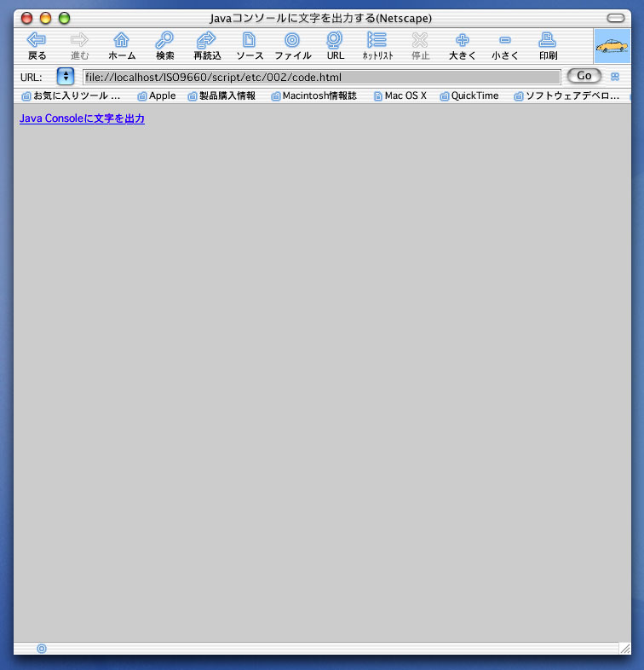Open お気に入りツール bookmark folder
Viewport: 644px width, 670px height.
coord(71,95)
